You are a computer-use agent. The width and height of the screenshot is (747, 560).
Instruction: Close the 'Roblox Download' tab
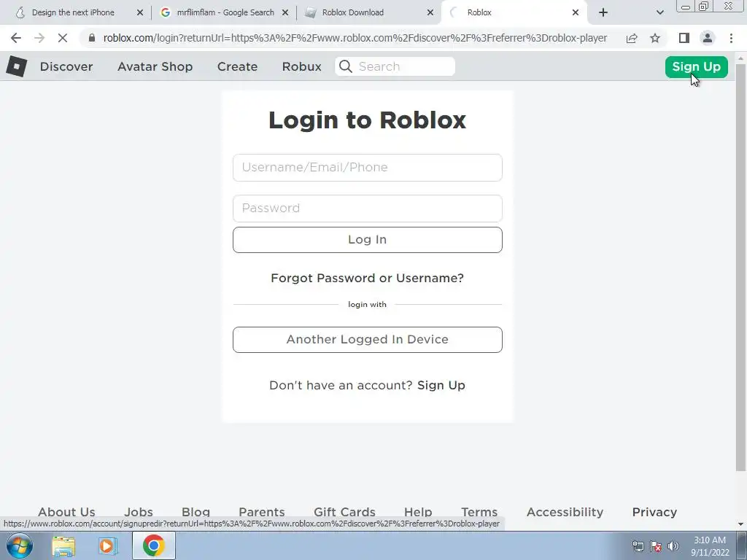(430, 13)
